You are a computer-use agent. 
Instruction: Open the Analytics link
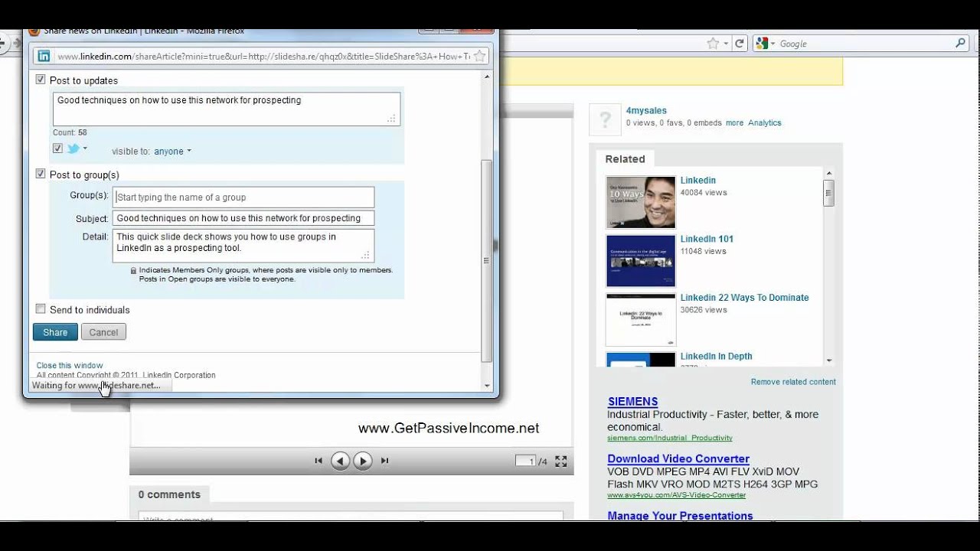(764, 122)
